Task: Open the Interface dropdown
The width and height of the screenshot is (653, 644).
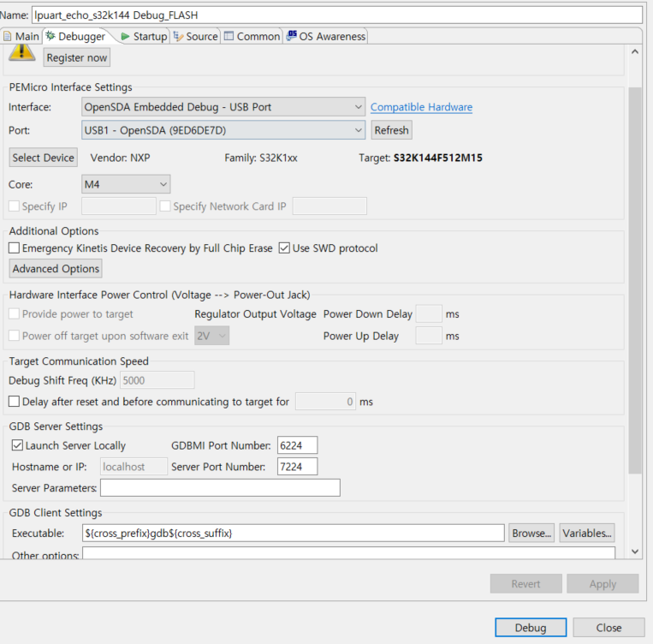Action: [223, 107]
